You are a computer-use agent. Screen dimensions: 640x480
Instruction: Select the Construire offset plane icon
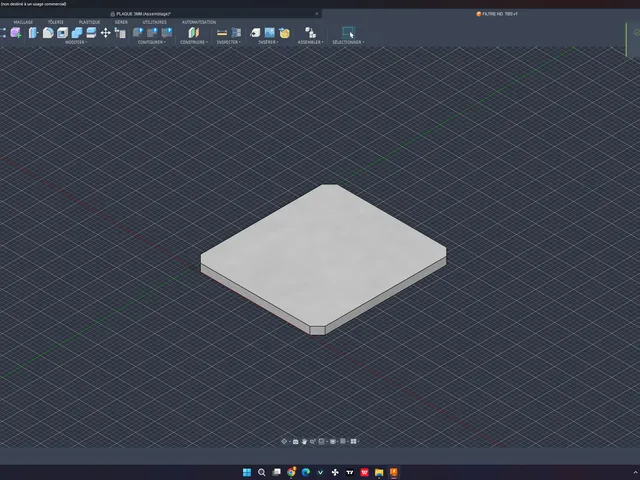click(194, 33)
